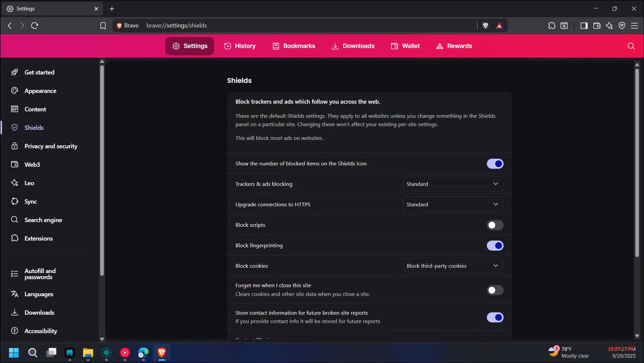Enable the Block scripts toggle
The height and width of the screenshot is (363, 644).
[495, 225]
